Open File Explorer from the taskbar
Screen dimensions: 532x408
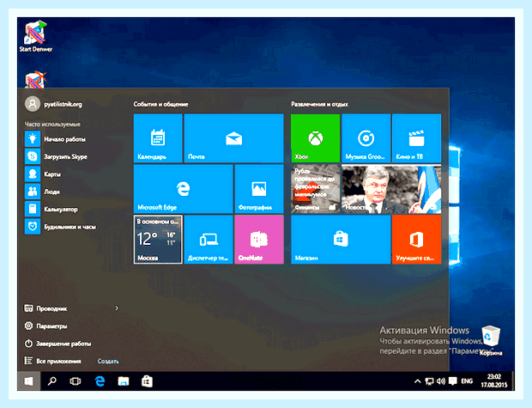[124, 381]
